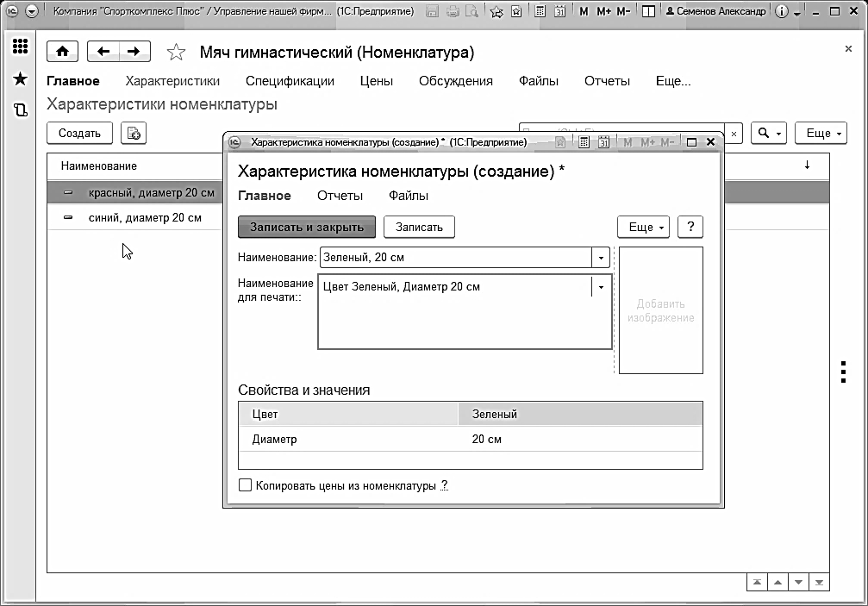Screen dimensions: 868x606
Task: Switch to Характеристики tab
Action: point(172,81)
